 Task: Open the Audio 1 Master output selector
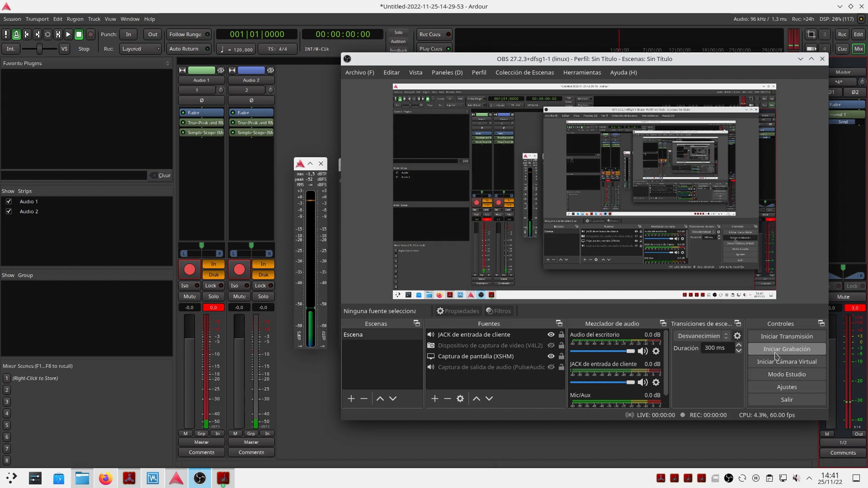[x=201, y=442]
